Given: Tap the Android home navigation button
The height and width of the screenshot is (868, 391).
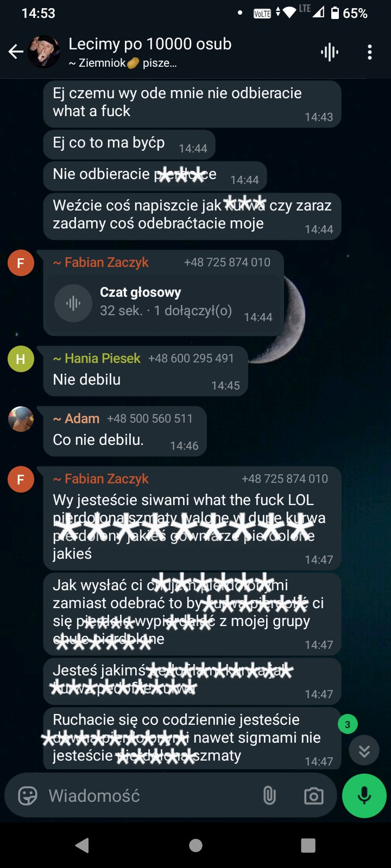Looking at the screenshot, I should (x=195, y=845).
